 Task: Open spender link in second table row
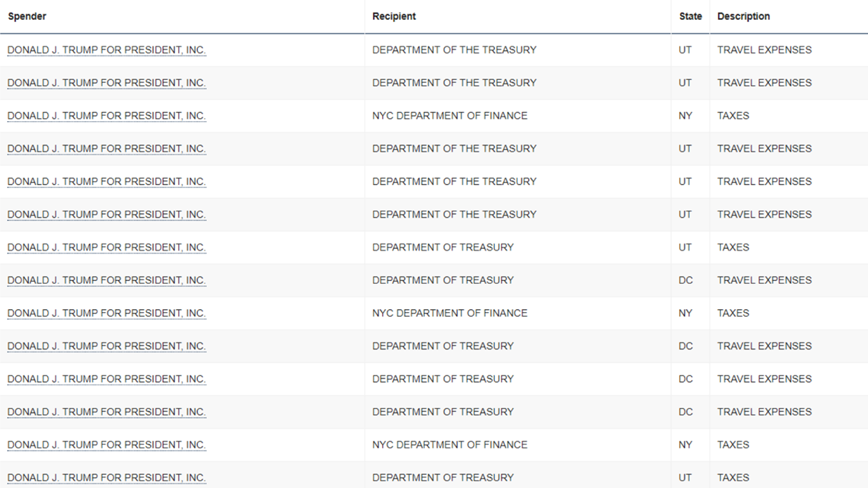coord(107,83)
